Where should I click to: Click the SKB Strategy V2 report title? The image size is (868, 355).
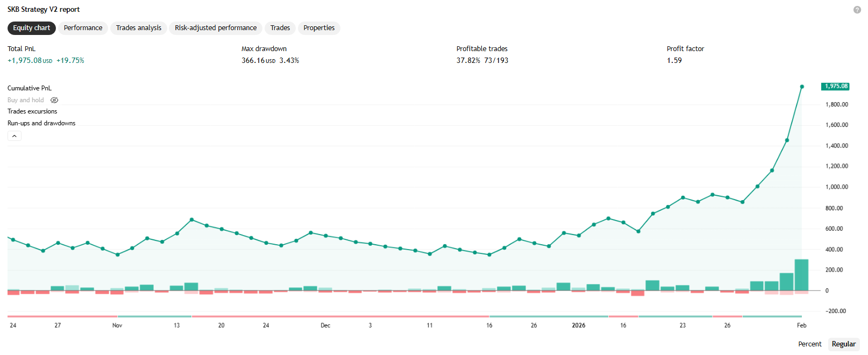pos(44,10)
